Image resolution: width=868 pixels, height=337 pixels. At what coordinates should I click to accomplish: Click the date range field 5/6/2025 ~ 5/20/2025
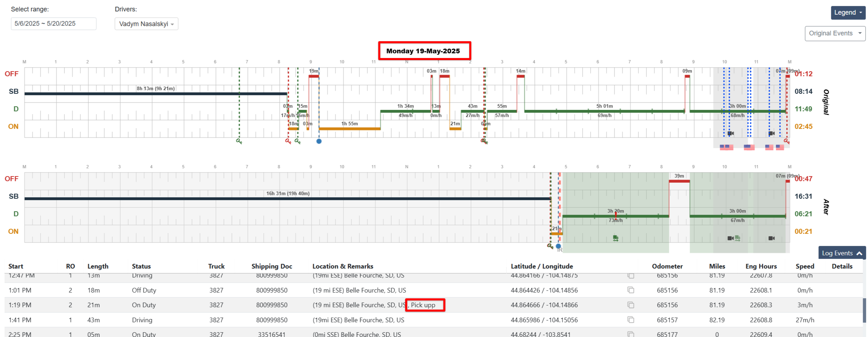coord(54,24)
